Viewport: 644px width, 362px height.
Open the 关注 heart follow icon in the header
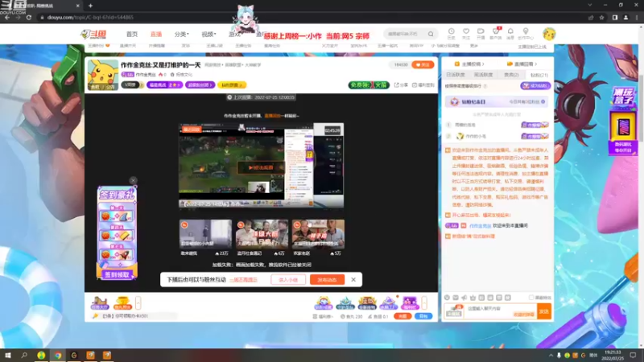click(466, 34)
